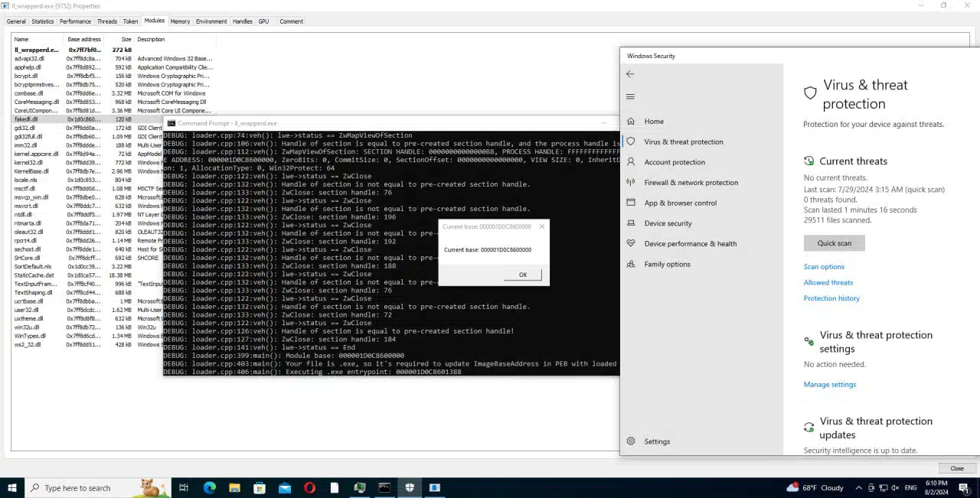Switch to the Environment tab
This screenshot has width=980, height=498.
(x=211, y=21)
